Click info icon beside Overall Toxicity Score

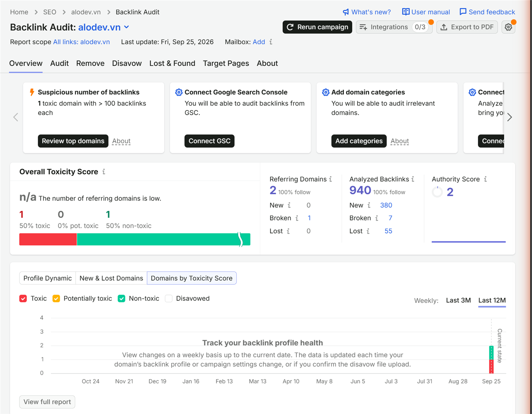tap(104, 171)
